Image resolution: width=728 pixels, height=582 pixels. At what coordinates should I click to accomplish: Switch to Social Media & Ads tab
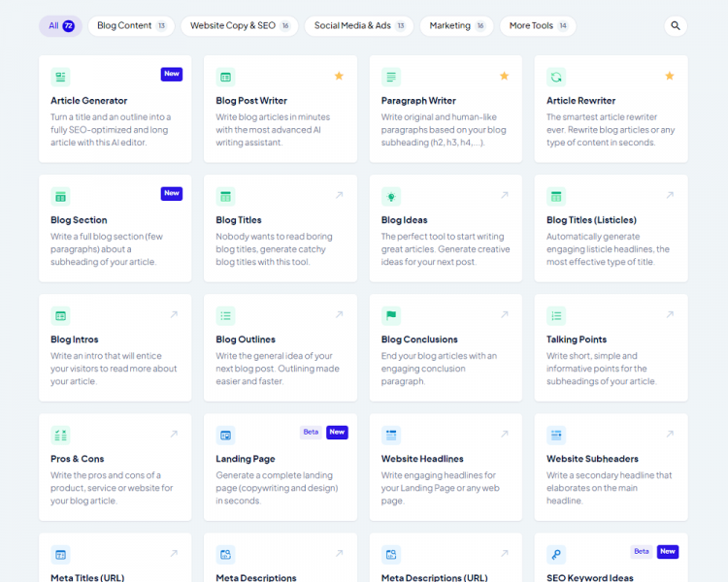359,26
